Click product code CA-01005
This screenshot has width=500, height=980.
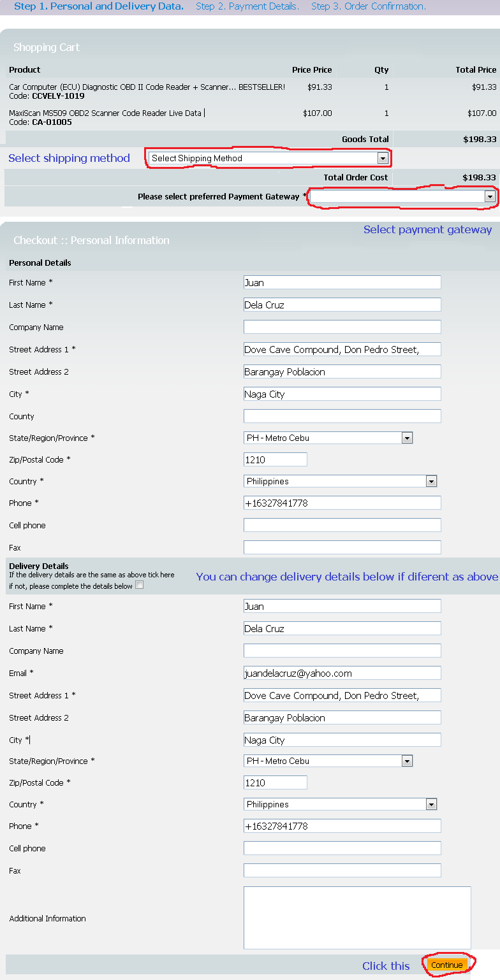tap(52, 122)
